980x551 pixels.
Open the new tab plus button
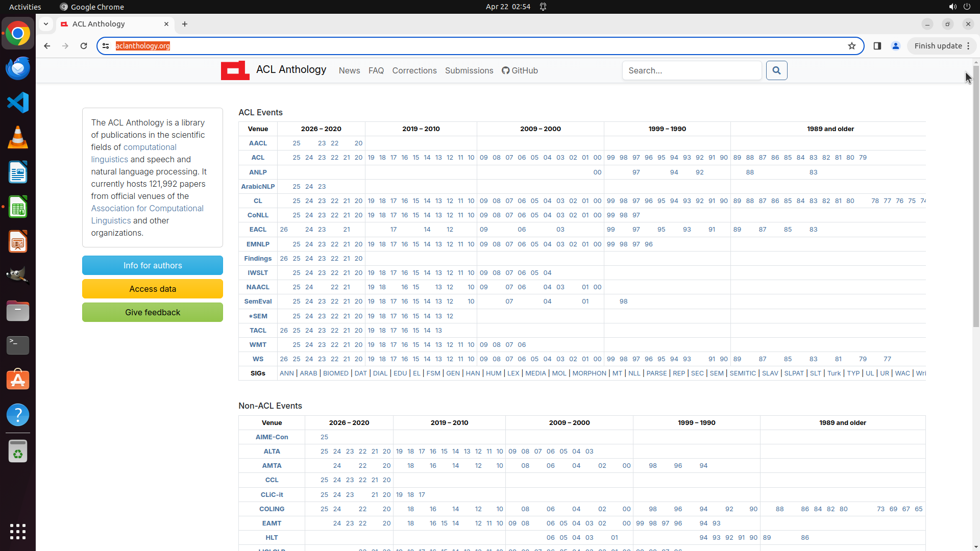point(185,24)
